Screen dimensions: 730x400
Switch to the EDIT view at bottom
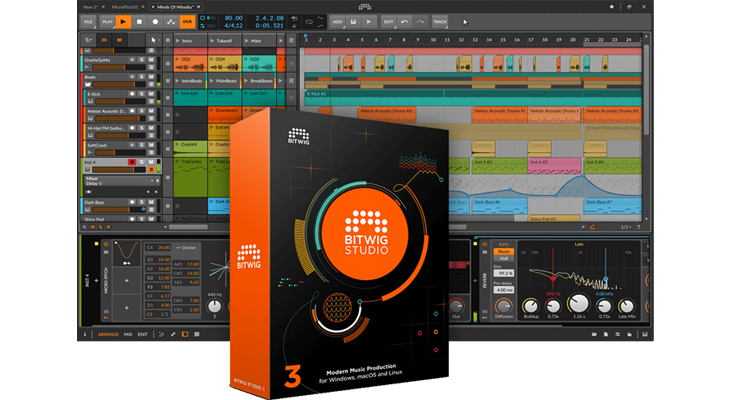(142, 334)
